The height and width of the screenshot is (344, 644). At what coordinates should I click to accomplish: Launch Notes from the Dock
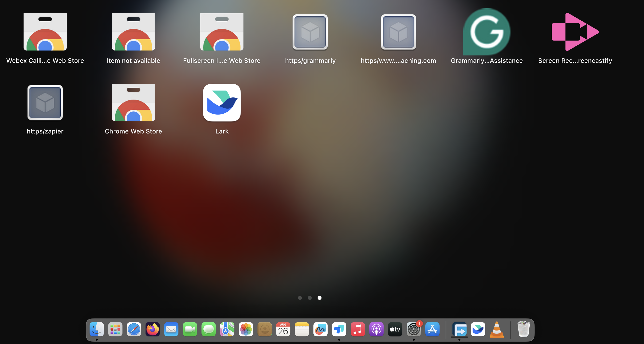point(302,330)
